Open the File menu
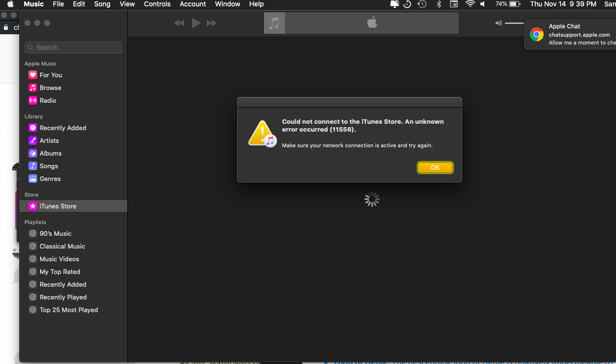 (x=58, y=4)
